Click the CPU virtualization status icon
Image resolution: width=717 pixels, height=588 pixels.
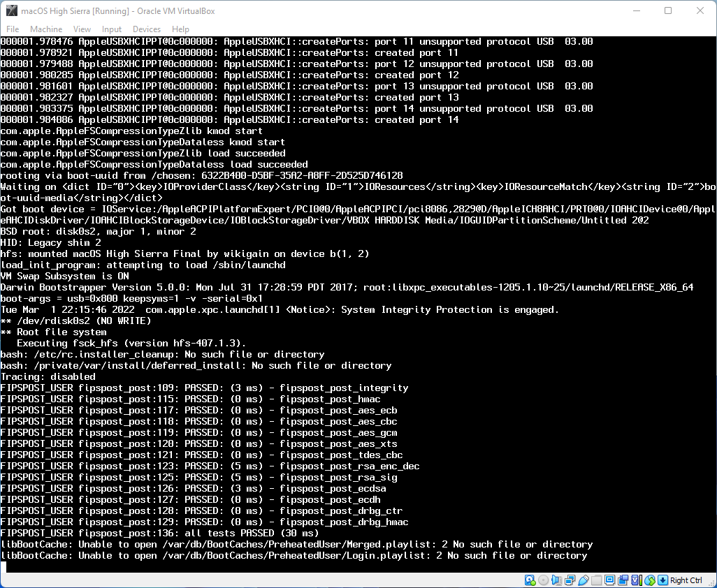[x=637, y=580]
